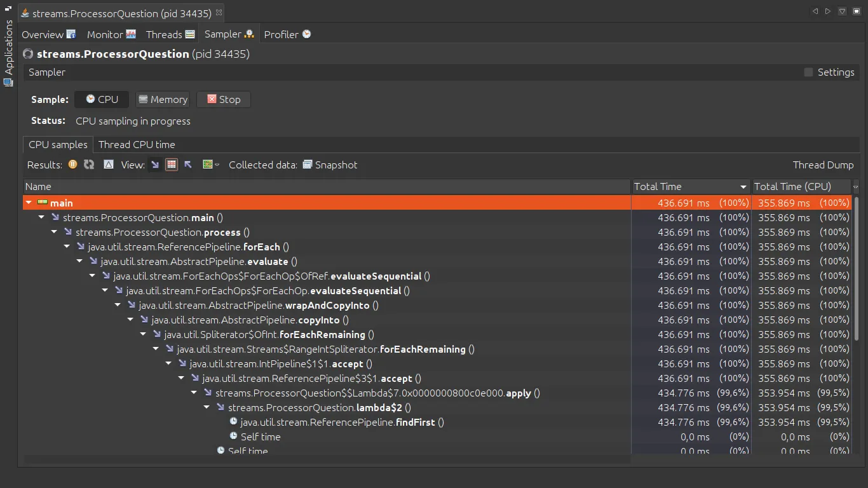Viewport: 868px width, 488px height.
Task: Collapse the AbstractPipeline.evaluate () node
Action: pos(80,261)
